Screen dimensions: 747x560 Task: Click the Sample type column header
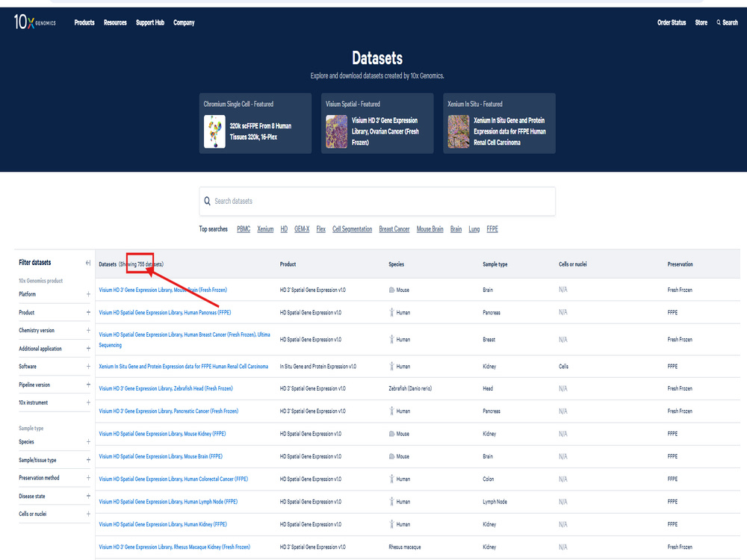(495, 264)
